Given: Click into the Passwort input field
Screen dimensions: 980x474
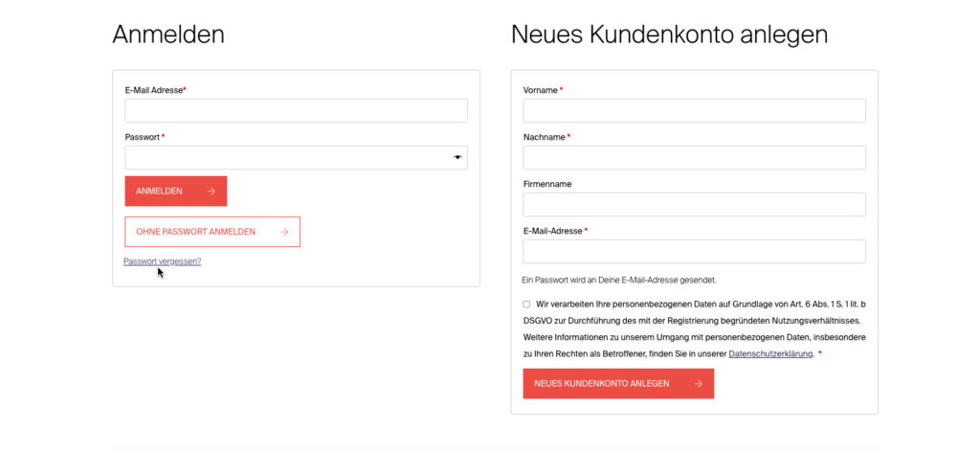Looking at the screenshot, I should point(287,158).
